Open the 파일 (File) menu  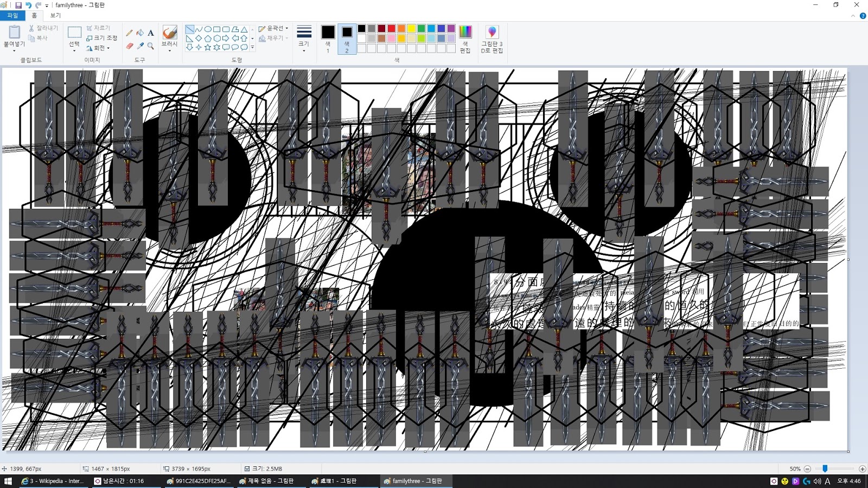point(12,16)
